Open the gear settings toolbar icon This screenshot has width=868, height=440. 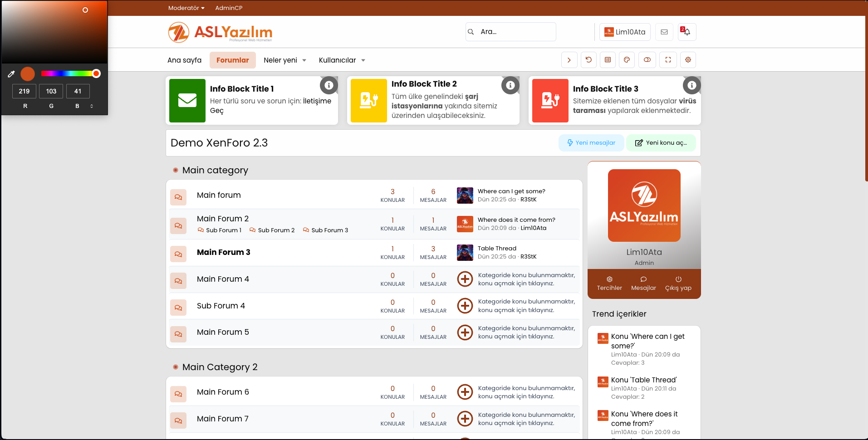tap(688, 60)
